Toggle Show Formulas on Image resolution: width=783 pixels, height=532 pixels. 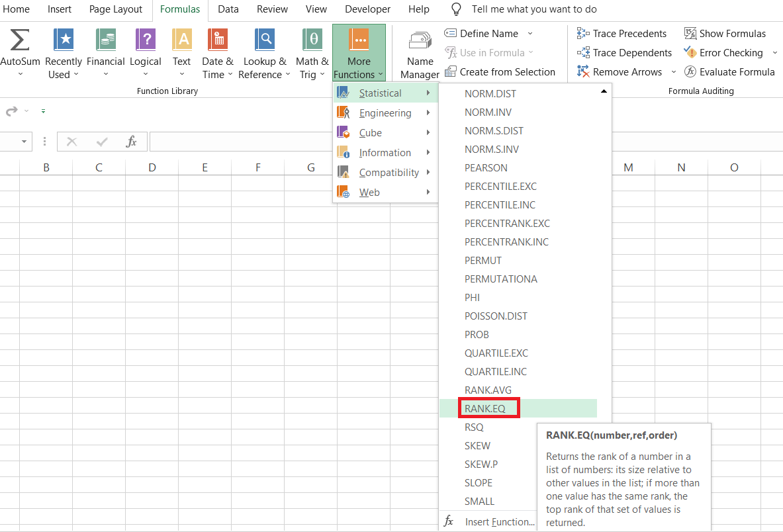click(x=725, y=33)
